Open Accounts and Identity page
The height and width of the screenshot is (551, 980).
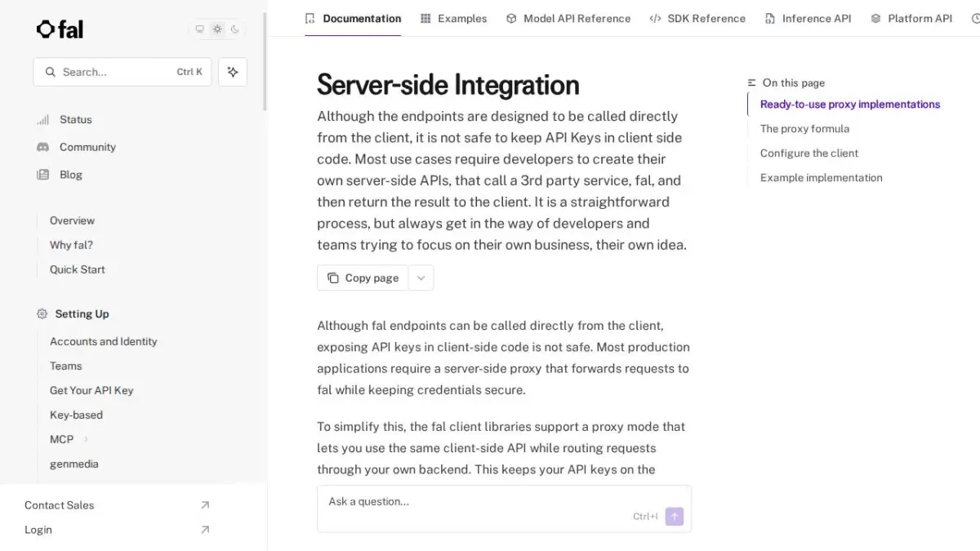click(x=103, y=341)
